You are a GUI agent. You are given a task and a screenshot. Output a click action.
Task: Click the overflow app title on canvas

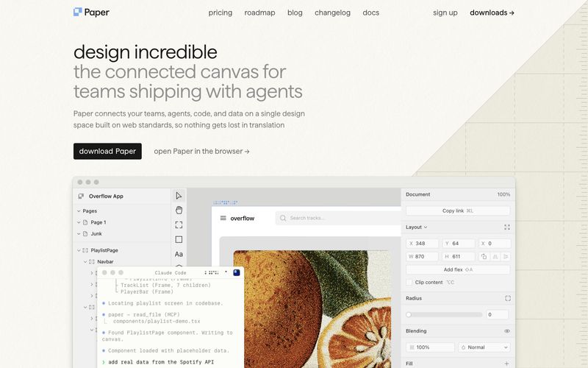(x=243, y=218)
